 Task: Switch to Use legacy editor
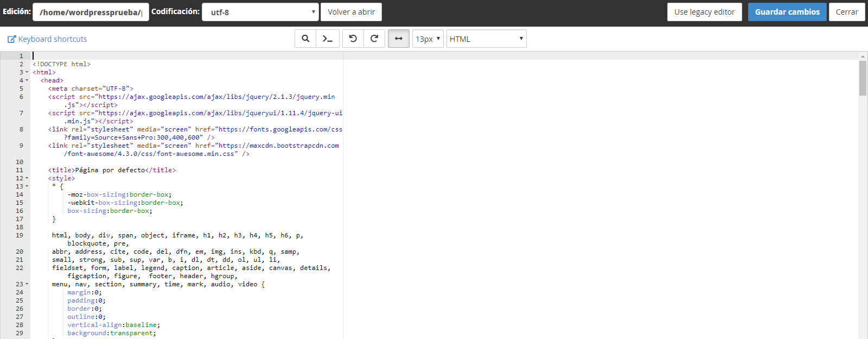click(705, 12)
